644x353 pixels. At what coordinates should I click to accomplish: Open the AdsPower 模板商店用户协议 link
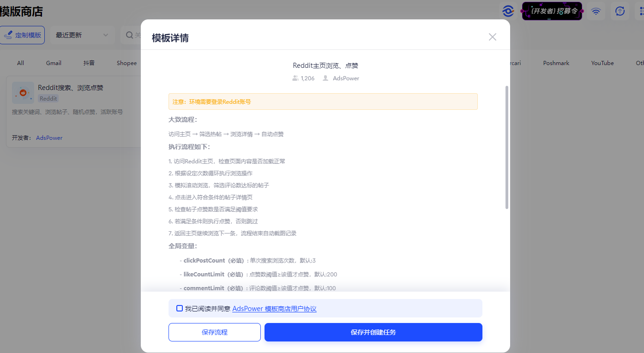274,309
